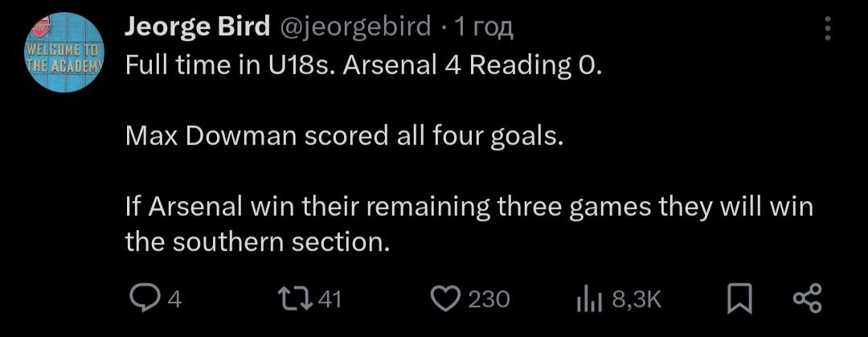Open the three-dot more options menu
Viewport: 868px width, 337px height.
[829, 30]
